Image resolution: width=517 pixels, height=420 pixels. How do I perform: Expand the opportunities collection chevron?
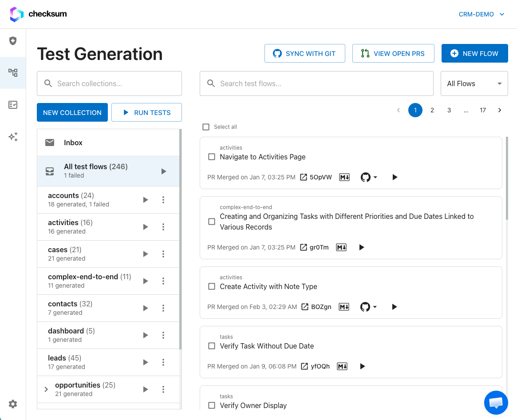tap(46, 389)
